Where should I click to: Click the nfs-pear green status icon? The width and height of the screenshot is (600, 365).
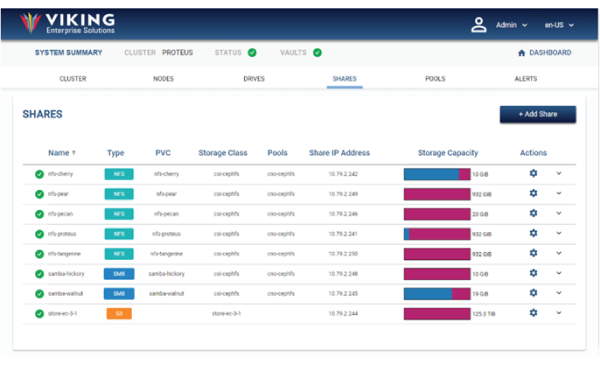pos(39,194)
